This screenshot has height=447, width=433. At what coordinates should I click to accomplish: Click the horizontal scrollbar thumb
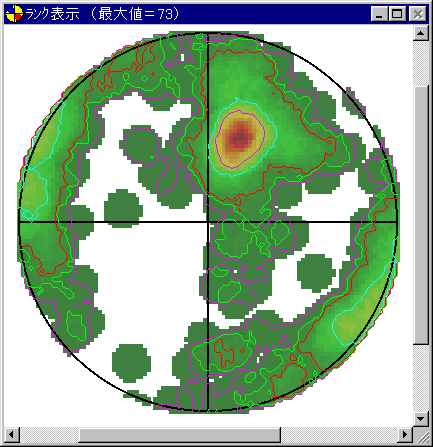coord(180,435)
